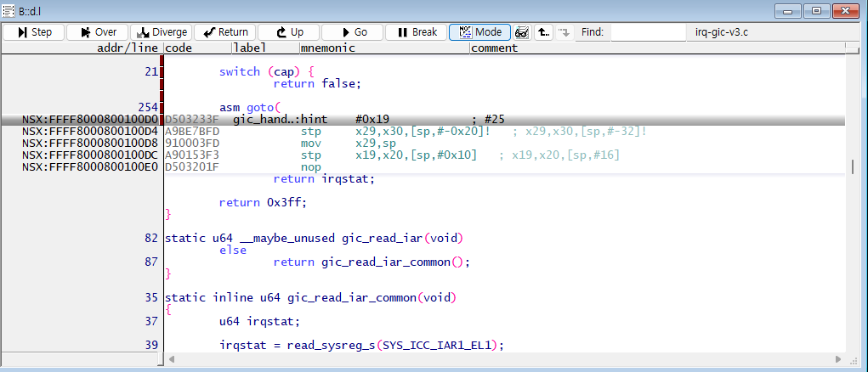The height and width of the screenshot is (372, 868).
Task: Click the Return button
Action: [224, 32]
